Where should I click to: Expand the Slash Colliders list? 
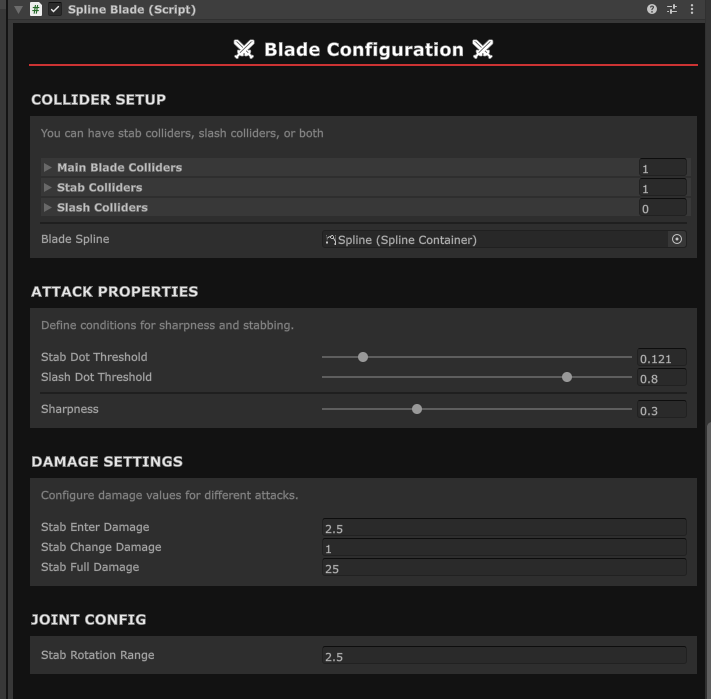pyautogui.click(x=47, y=208)
